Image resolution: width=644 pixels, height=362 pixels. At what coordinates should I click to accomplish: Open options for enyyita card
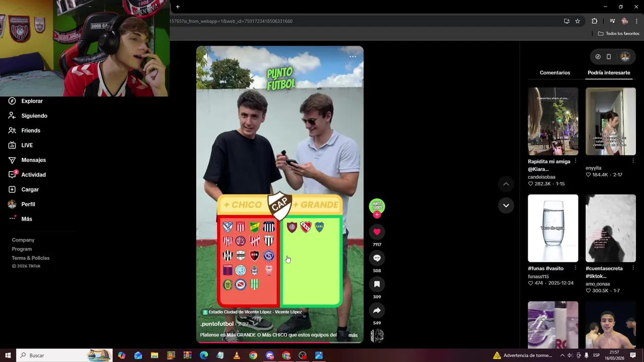[633, 161]
